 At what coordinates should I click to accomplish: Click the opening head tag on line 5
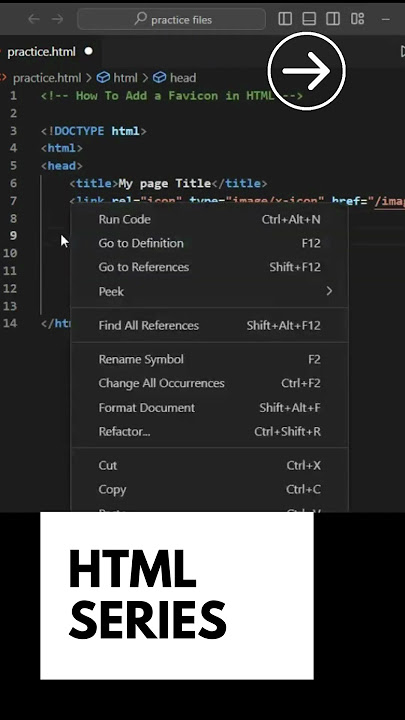tap(62, 165)
